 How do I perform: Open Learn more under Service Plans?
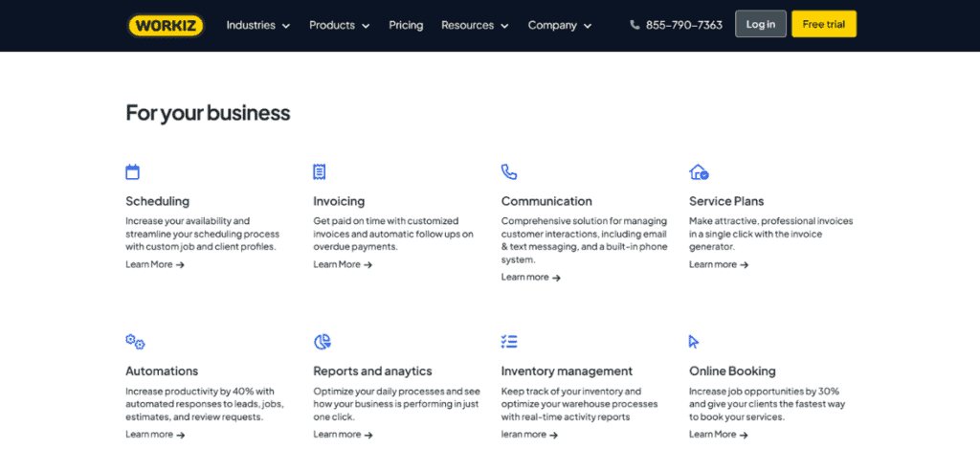pyautogui.click(x=719, y=264)
